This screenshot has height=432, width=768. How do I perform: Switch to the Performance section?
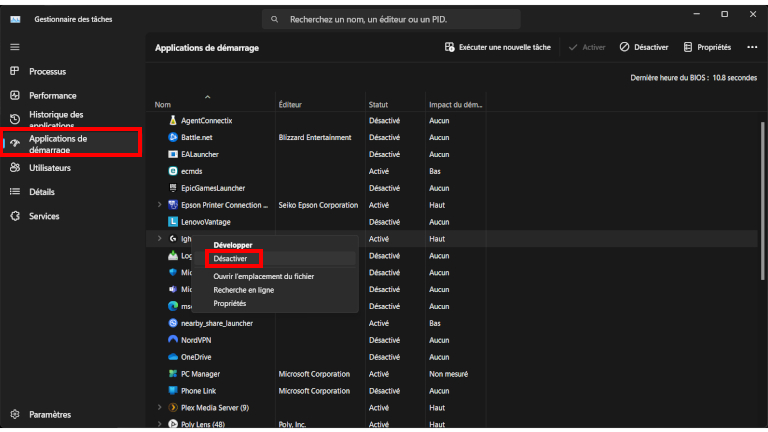tap(52, 96)
